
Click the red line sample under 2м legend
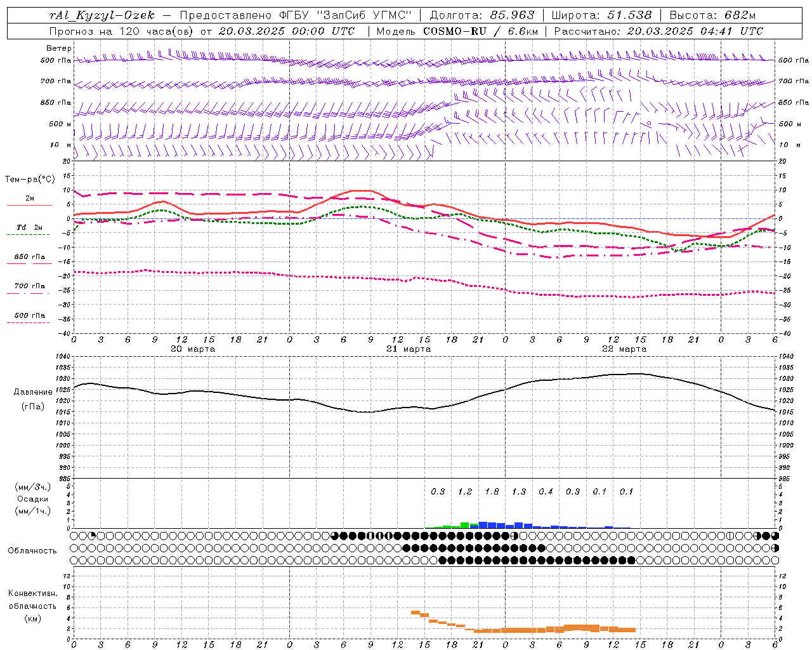29,206
